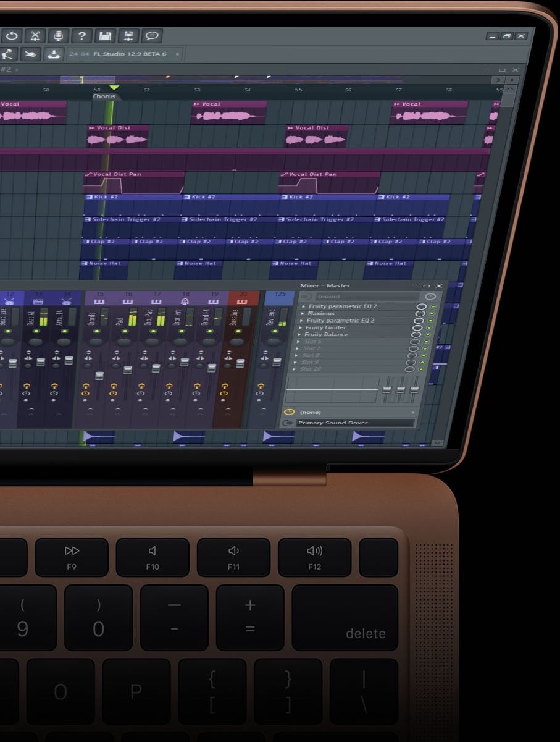
Task: Open the Maximus slot arrow menu
Action: pyautogui.click(x=303, y=313)
